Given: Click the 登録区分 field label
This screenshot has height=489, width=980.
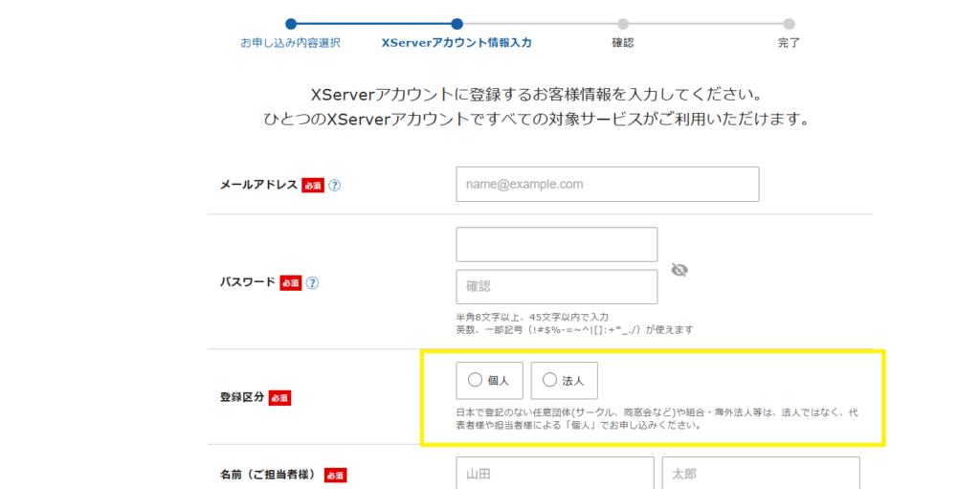Looking at the screenshot, I should pos(242,398).
